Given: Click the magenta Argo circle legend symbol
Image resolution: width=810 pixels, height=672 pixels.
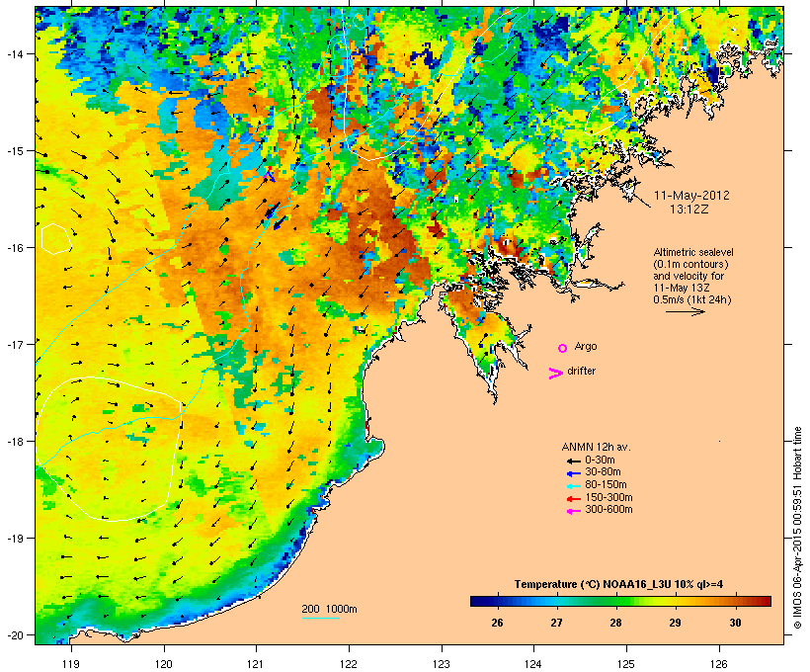Looking at the screenshot, I should [563, 349].
